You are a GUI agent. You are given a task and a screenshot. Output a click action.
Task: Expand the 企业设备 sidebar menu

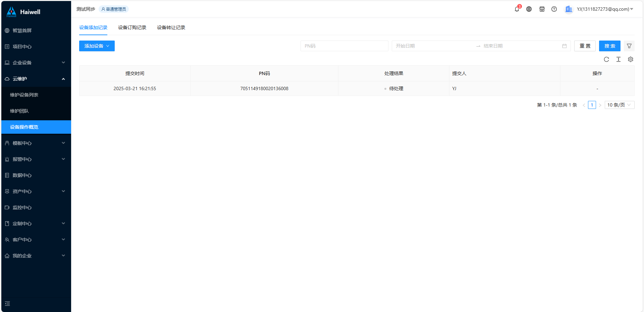[x=36, y=63]
